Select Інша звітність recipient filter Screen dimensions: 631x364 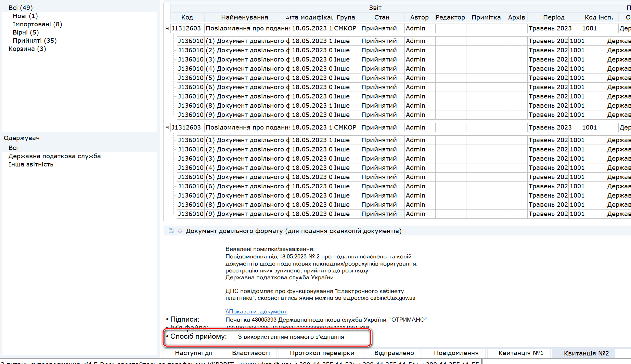31,164
